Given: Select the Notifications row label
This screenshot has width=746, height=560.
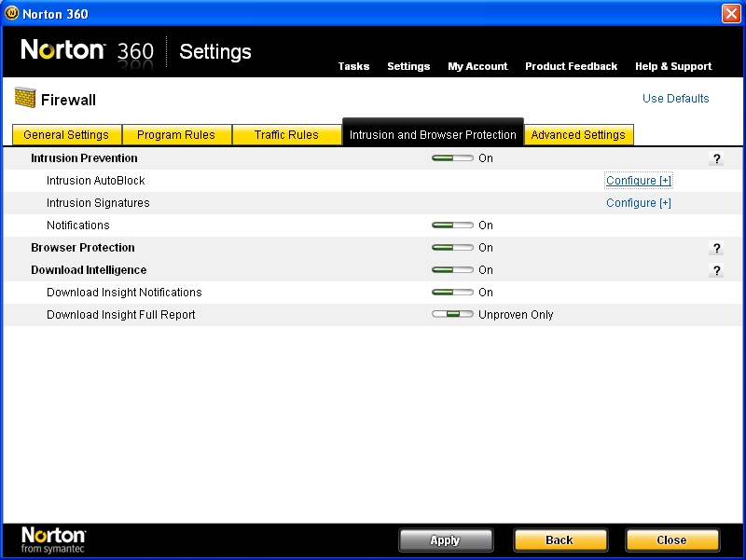Looking at the screenshot, I should coord(78,225).
